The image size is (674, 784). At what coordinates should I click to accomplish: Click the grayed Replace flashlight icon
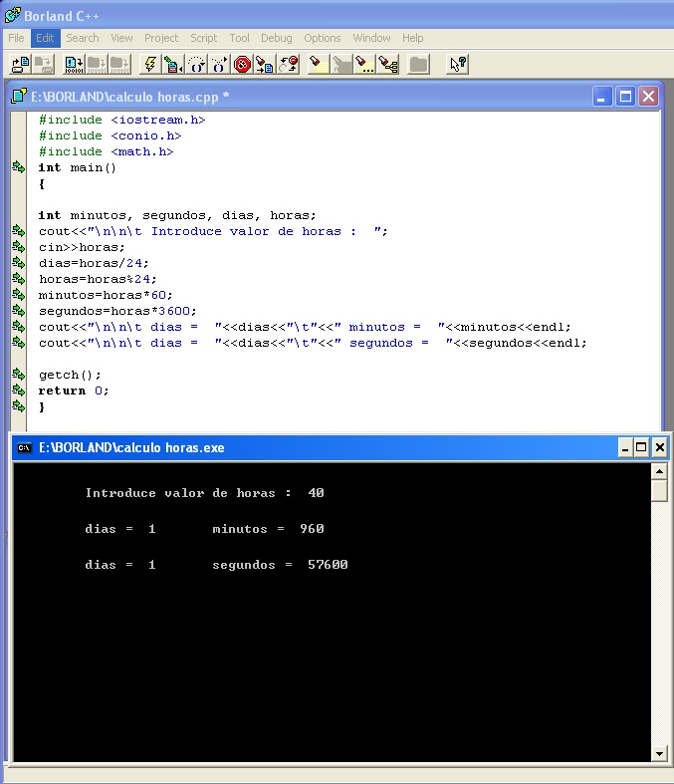(x=341, y=65)
